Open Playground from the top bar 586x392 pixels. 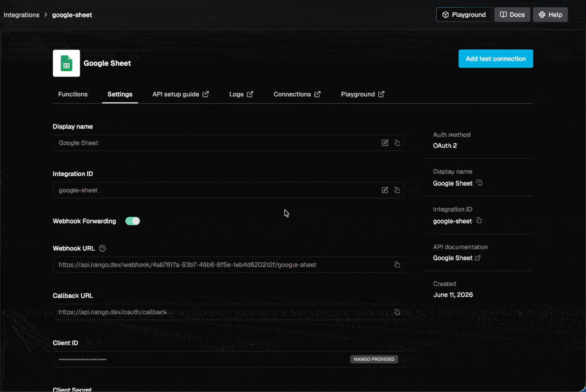(464, 15)
